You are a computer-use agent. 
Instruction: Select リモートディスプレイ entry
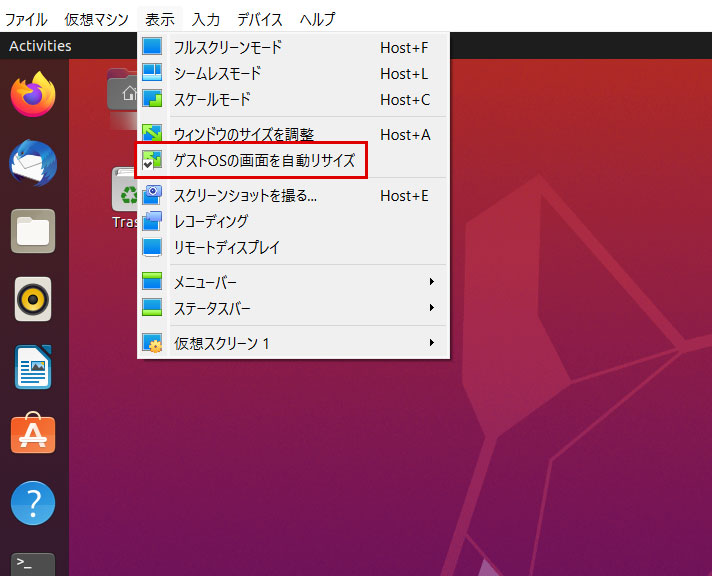[293, 247]
